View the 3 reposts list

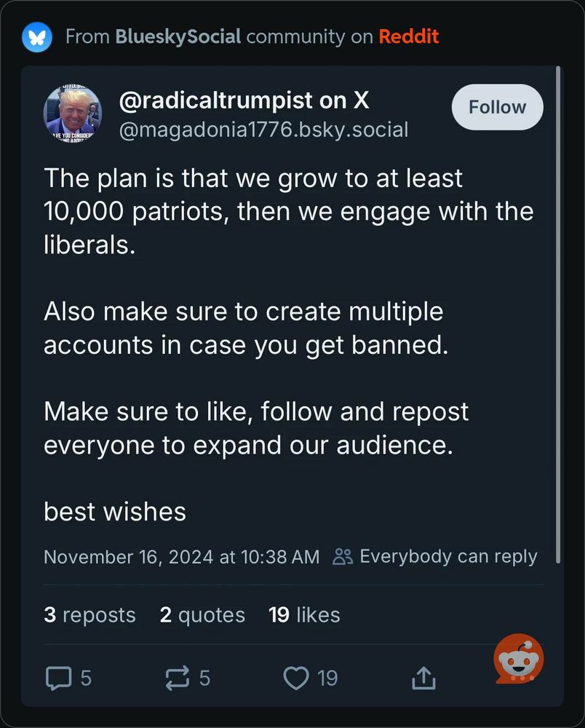pyautogui.click(x=89, y=614)
